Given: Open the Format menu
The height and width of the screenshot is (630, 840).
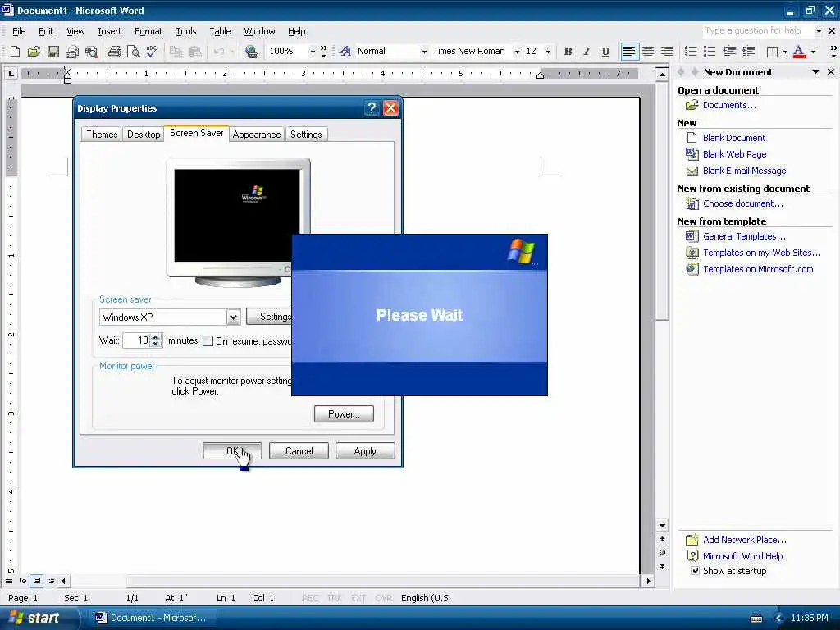Looking at the screenshot, I should [x=148, y=32].
